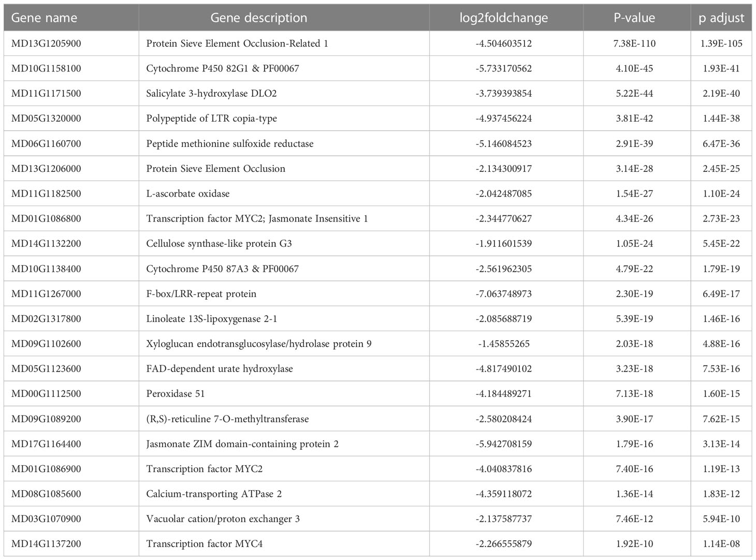Image resolution: width=756 pixels, height=560 pixels.
Task: Click 'Linoleate 13S-lipoxygenase 2-1' description
Action: (x=212, y=319)
